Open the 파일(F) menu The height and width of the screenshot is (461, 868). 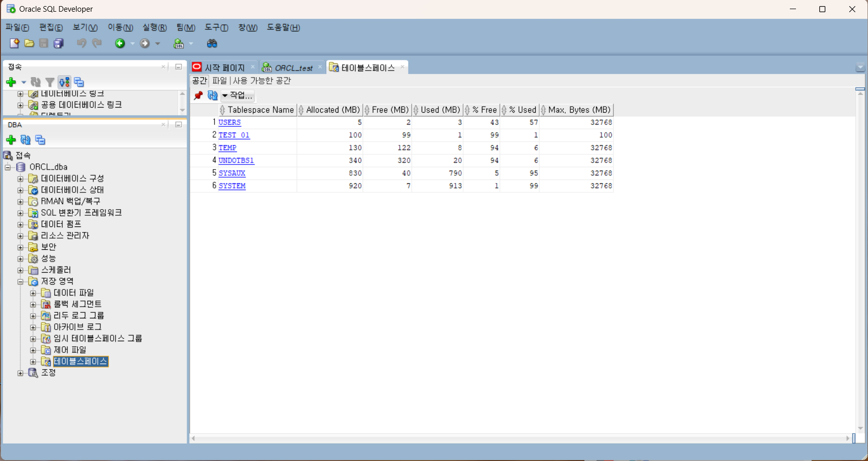[17, 27]
